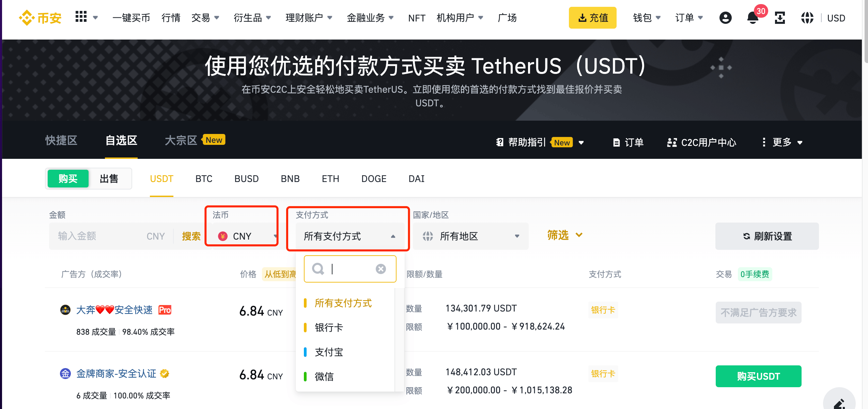Image resolution: width=868 pixels, height=409 pixels.
Task: Click the Binance logo icon
Action: (27, 18)
